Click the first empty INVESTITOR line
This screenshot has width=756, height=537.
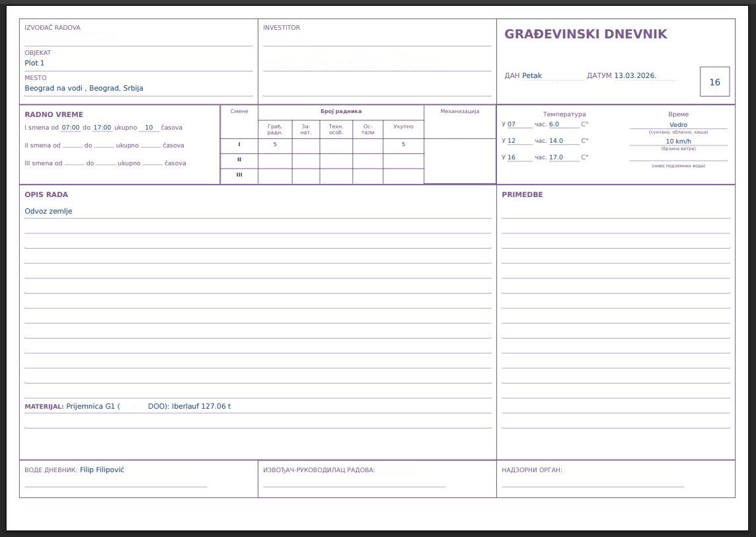click(377, 40)
